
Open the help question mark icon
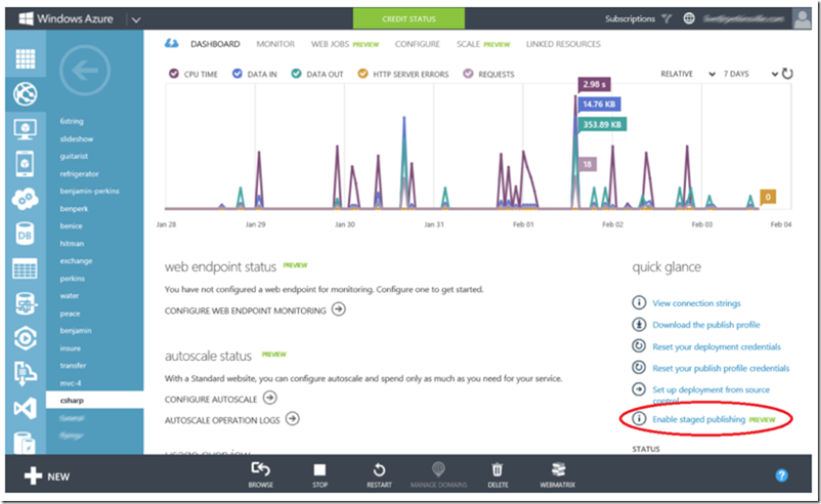(x=782, y=476)
